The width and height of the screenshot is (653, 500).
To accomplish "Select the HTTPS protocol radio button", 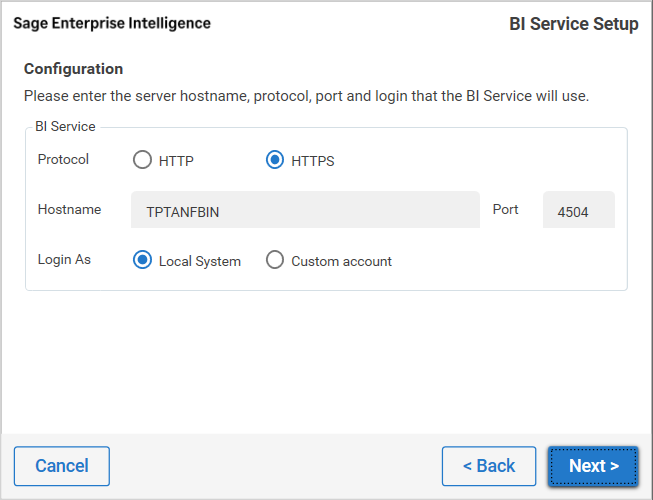I will (275, 160).
